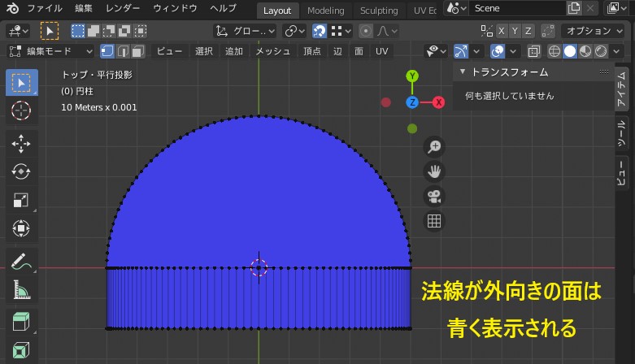
Task: Click the tweak arrow tool icon in header
Action: pos(50,31)
